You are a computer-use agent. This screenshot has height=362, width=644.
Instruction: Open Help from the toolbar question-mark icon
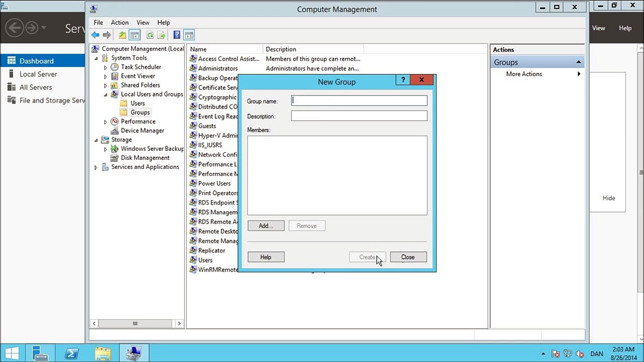click(177, 35)
